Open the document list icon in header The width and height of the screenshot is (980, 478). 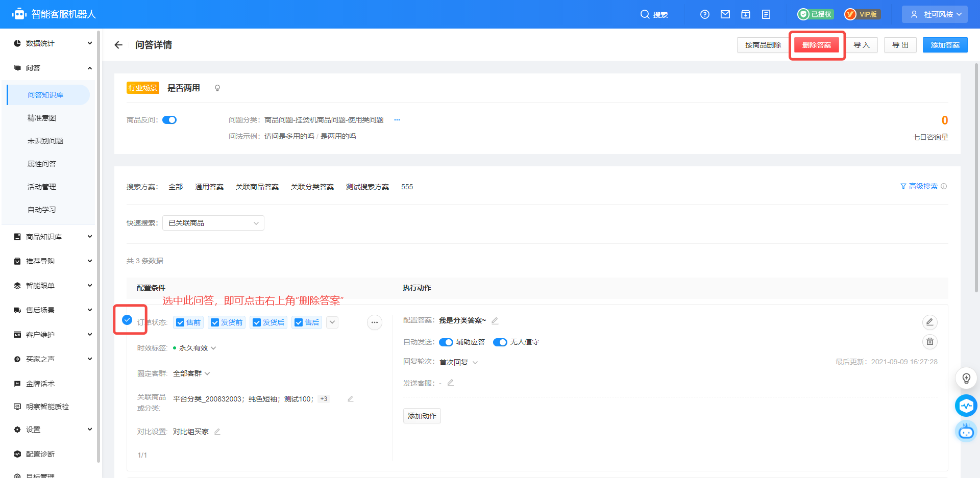point(766,14)
